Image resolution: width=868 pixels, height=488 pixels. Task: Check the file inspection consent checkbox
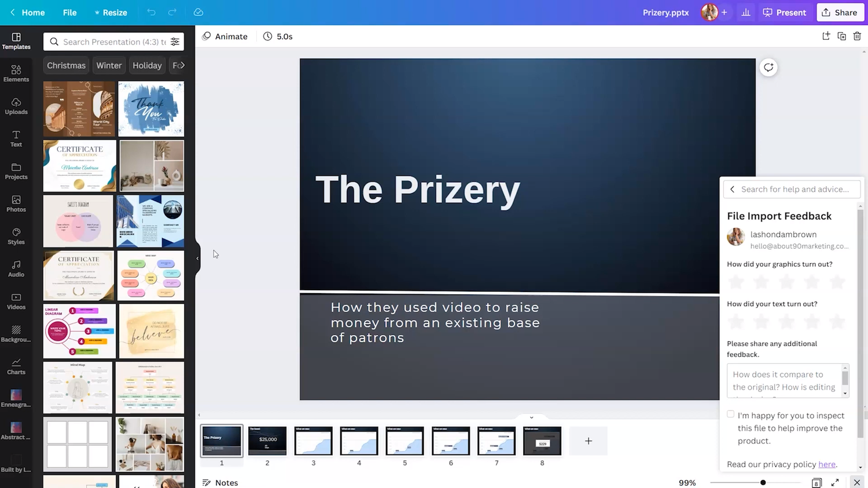730,414
